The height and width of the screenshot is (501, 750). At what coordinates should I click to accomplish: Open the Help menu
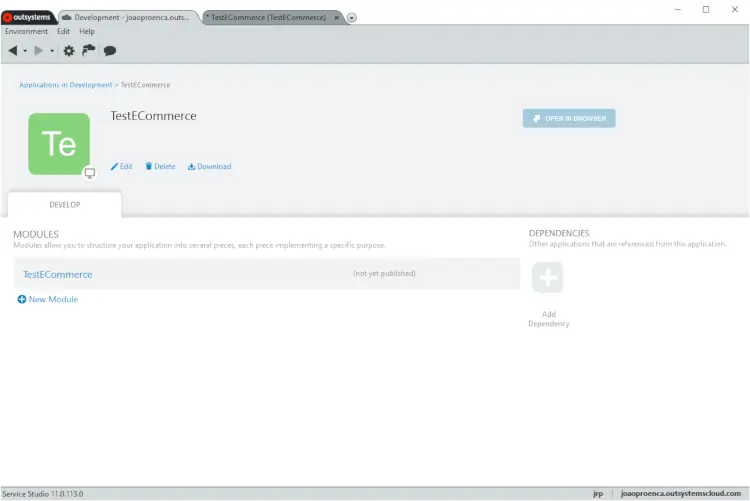(87, 32)
